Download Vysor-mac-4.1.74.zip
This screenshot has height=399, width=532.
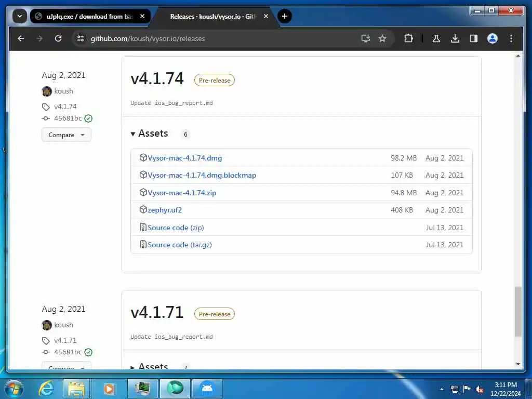tap(182, 193)
